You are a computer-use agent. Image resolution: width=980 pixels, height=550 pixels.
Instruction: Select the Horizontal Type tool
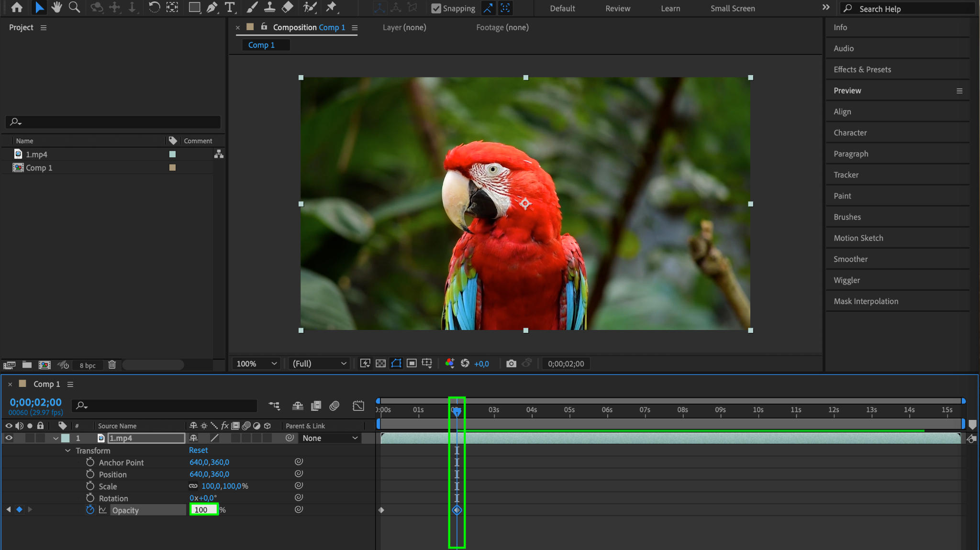click(x=230, y=7)
